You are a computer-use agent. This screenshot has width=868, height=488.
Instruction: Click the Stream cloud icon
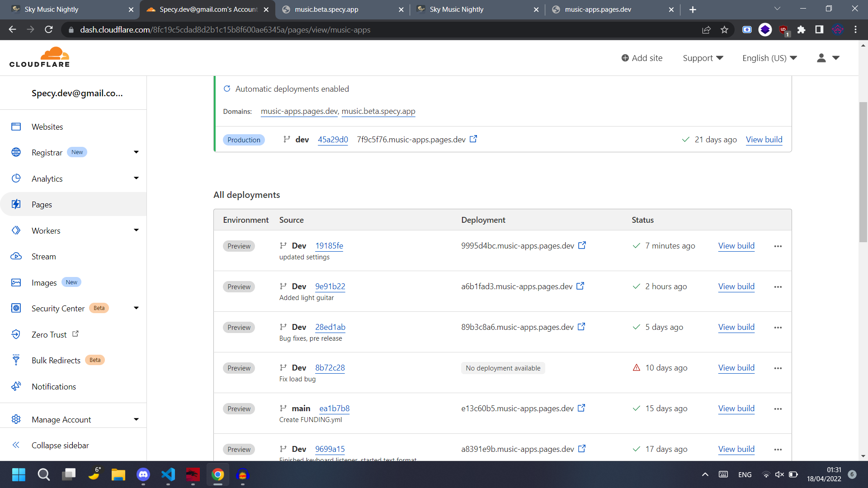pyautogui.click(x=16, y=256)
